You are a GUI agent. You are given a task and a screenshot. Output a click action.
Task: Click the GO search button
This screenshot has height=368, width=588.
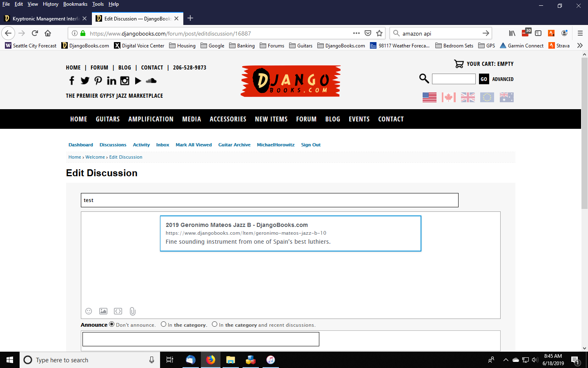click(484, 79)
